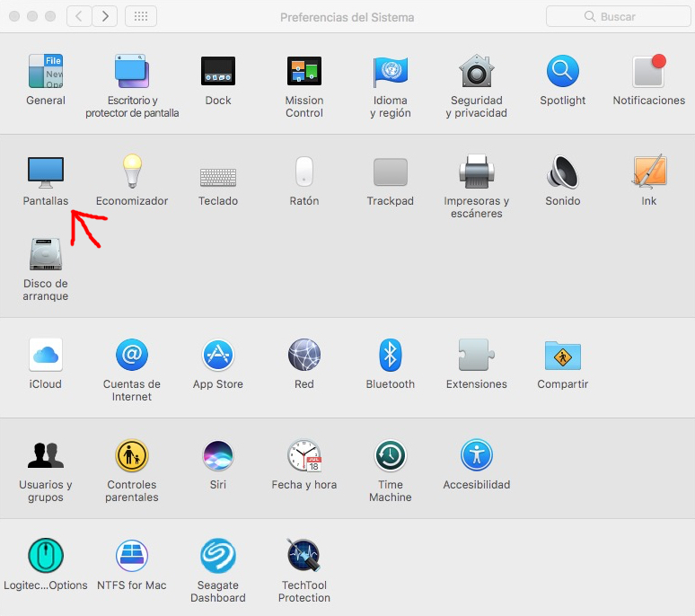Image resolution: width=695 pixels, height=616 pixels.
Task: Show all preferences grid button
Action: click(x=141, y=16)
